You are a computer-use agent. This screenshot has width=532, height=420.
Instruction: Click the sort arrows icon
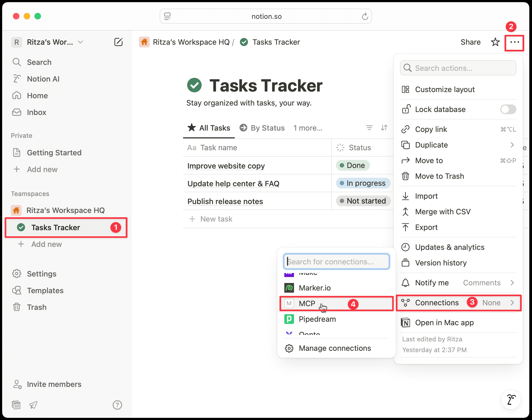point(384,128)
